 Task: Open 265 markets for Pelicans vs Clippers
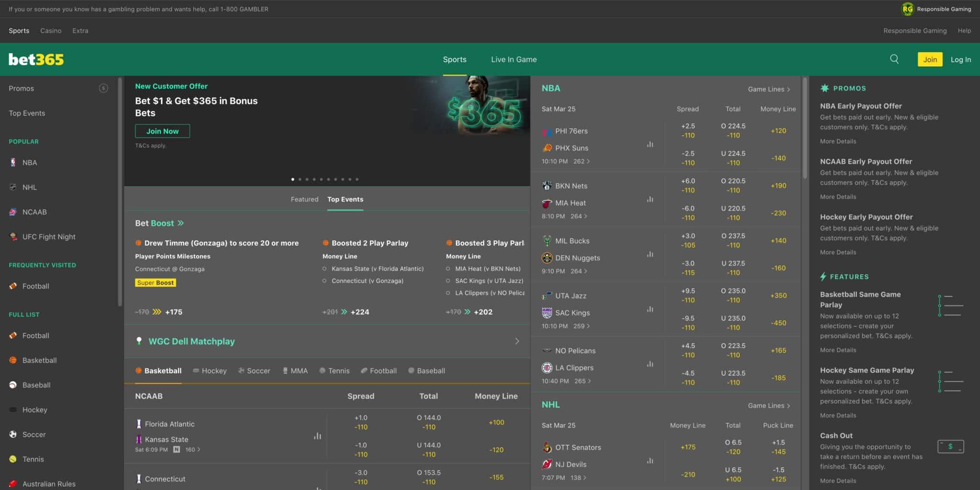(x=583, y=381)
